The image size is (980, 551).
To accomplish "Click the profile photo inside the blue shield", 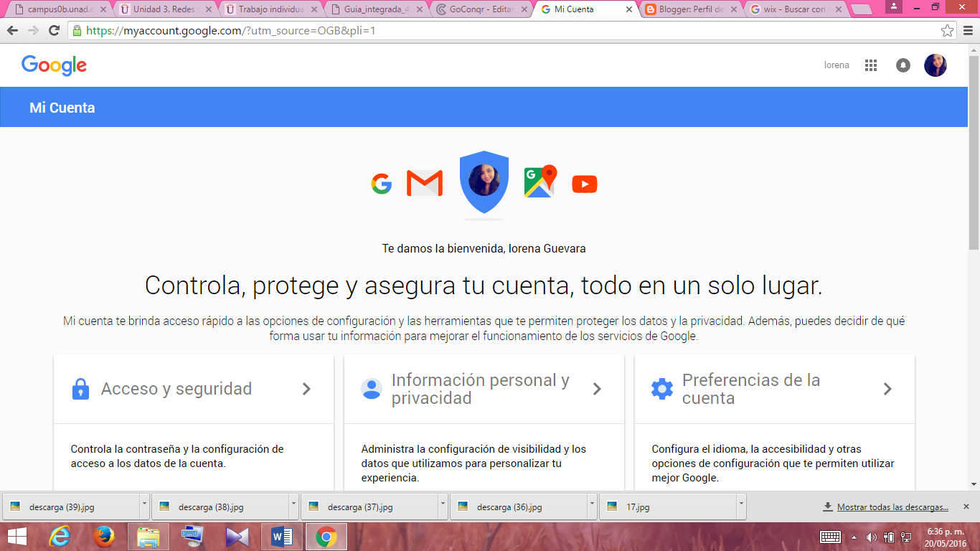I will pos(484,180).
